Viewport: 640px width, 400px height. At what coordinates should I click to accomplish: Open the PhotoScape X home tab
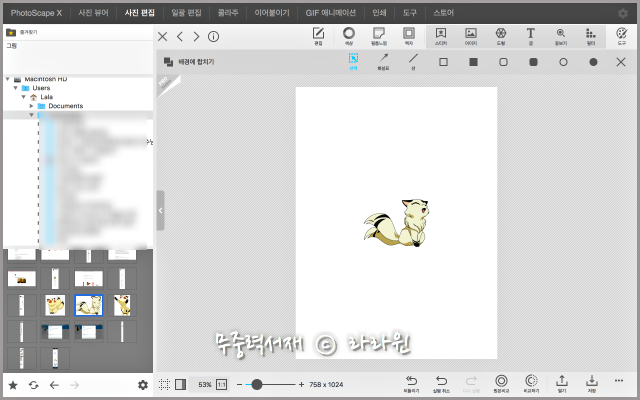pos(36,13)
